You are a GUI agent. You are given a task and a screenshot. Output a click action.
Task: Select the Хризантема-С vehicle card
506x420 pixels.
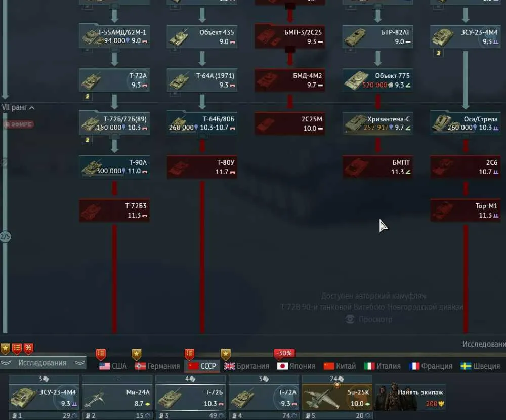377,123
